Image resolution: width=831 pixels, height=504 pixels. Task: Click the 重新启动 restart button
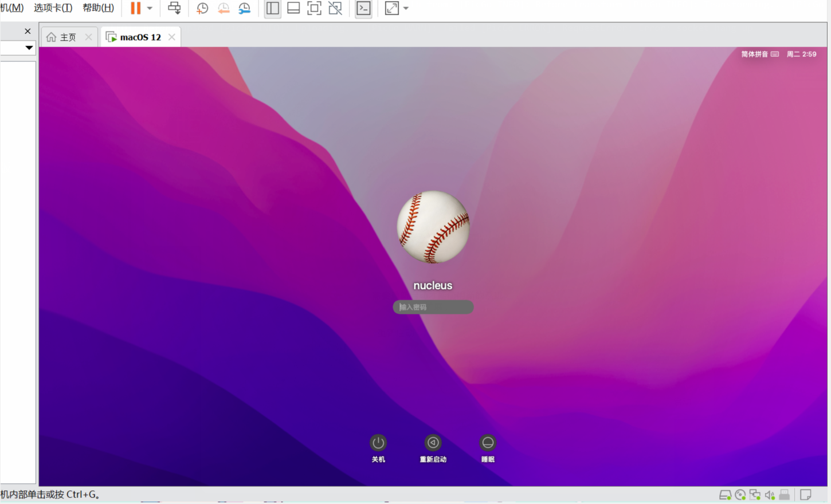(x=433, y=443)
